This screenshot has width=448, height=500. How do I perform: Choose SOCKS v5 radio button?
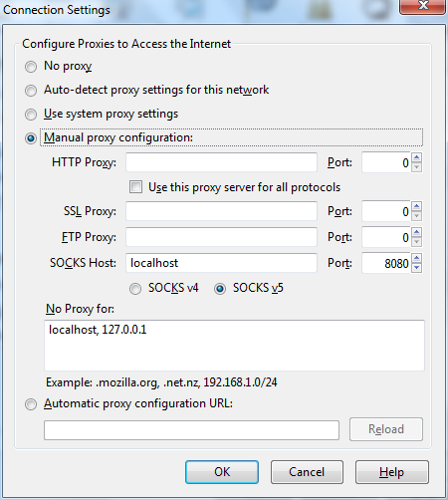(220, 289)
